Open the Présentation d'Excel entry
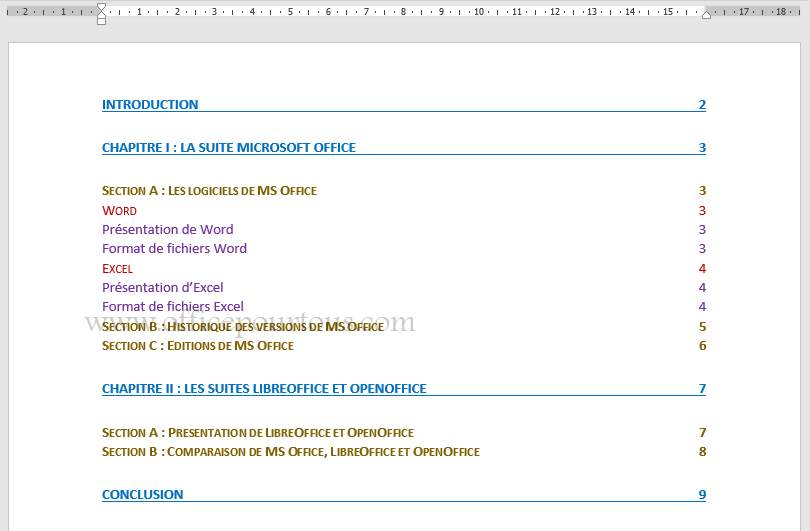 tap(163, 287)
